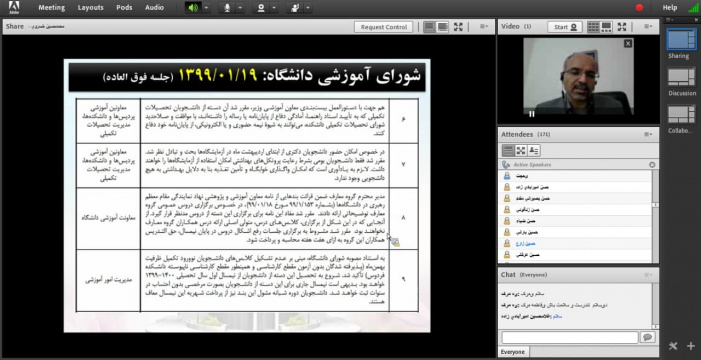The width and height of the screenshot is (701, 360).
Task: Open the Meeting menu
Action: 51,8
